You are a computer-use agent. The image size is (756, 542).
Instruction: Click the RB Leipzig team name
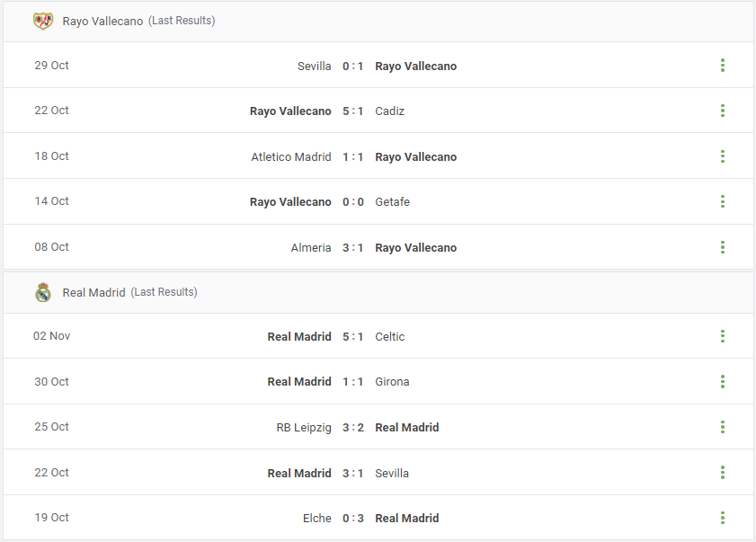click(304, 428)
